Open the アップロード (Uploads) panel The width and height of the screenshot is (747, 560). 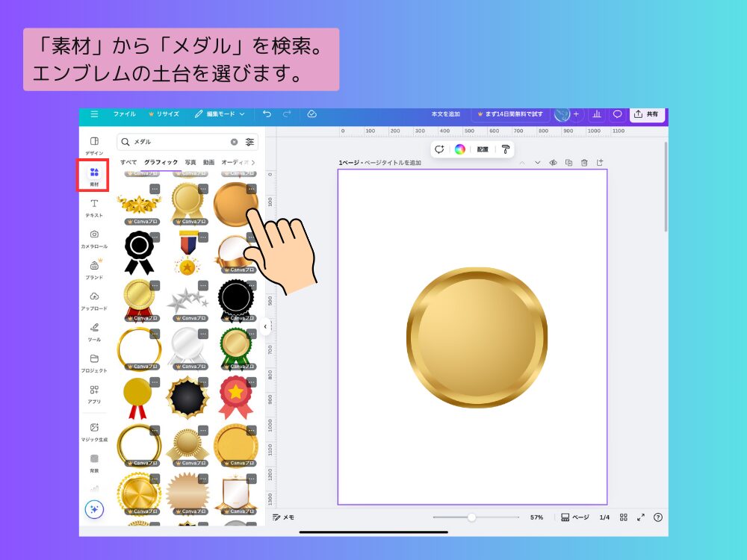pyautogui.click(x=94, y=300)
